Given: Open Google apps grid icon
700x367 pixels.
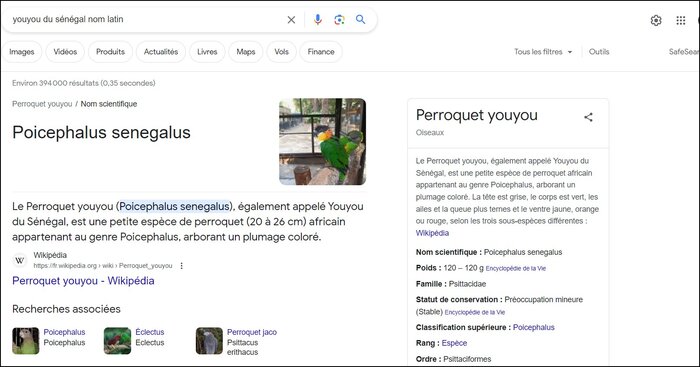Looking at the screenshot, I should [x=681, y=20].
